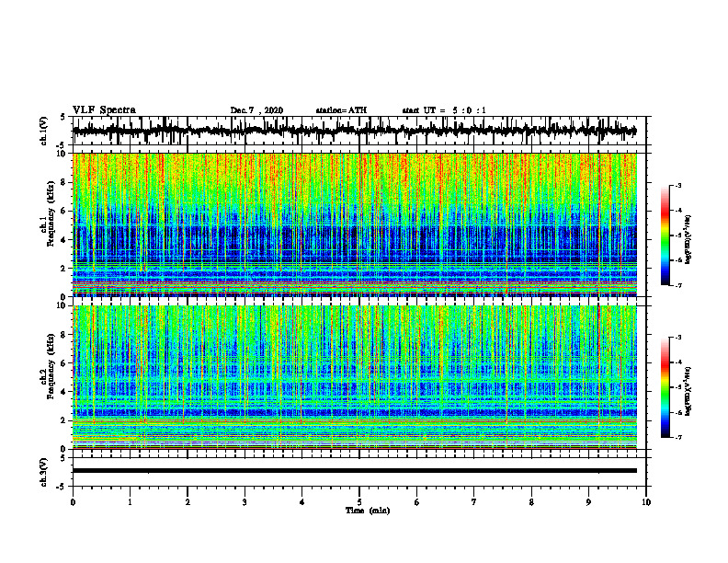Click the ch.2 color bar's log(PSD) label
This screenshot has width=728, height=563.
point(688,391)
